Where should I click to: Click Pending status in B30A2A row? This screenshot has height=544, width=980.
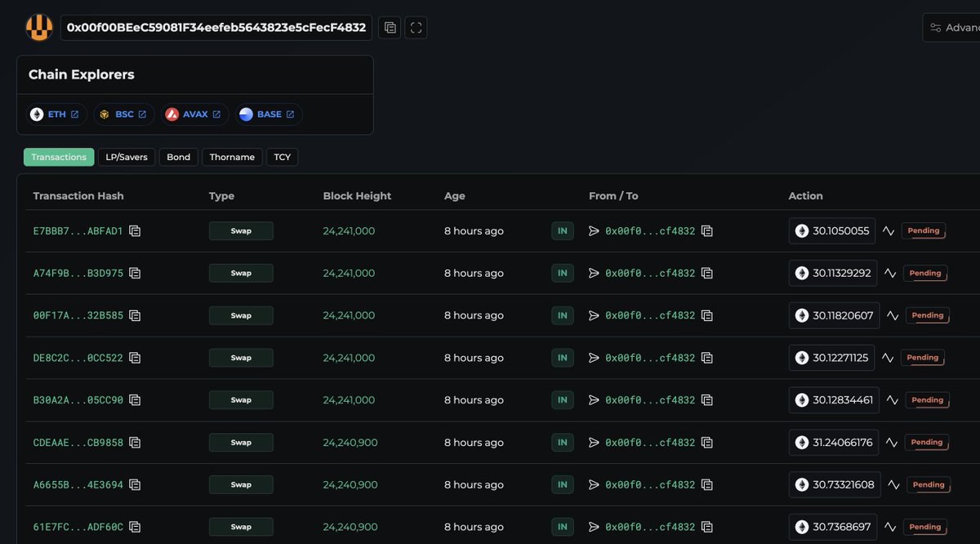pyautogui.click(x=927, y=400)
